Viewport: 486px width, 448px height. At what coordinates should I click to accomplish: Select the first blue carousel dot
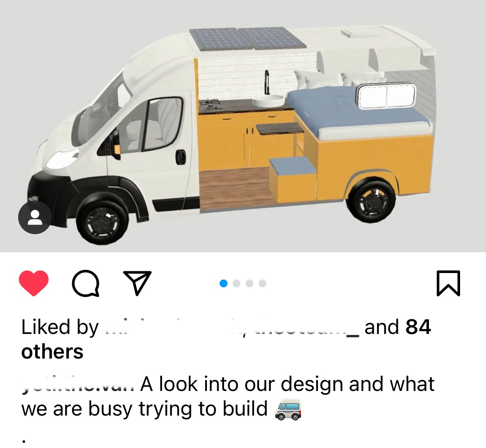tap(223, 283)
